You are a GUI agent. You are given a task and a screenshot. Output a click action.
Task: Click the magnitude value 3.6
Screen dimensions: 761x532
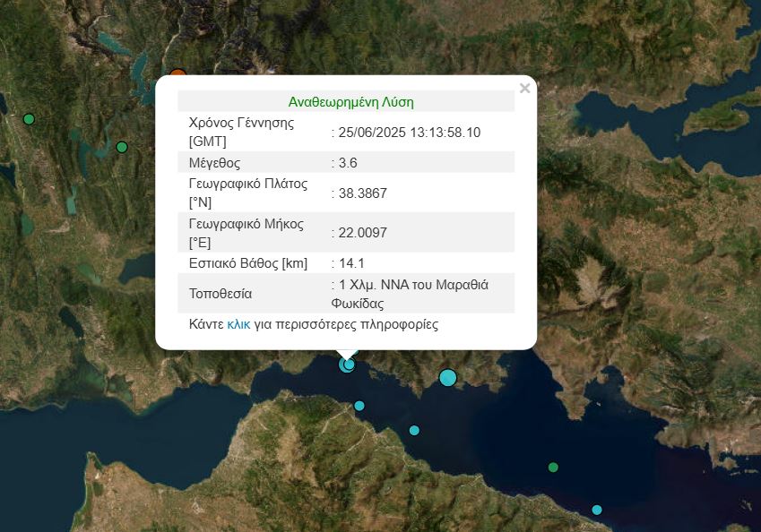[348, 163]
